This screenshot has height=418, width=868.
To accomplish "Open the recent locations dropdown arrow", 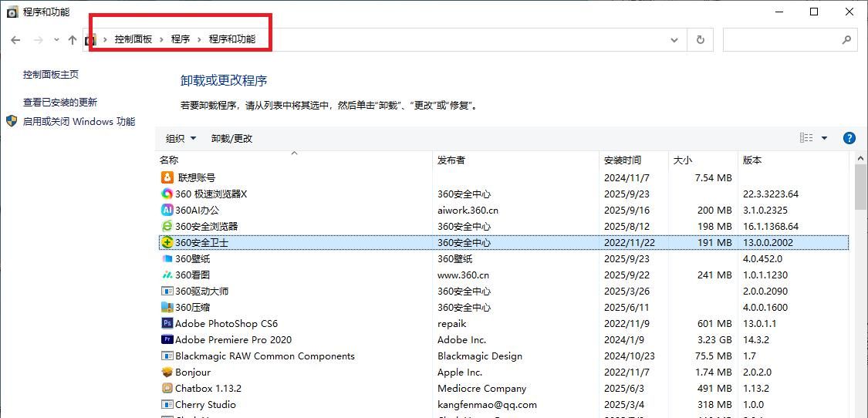I will [56, 40].
